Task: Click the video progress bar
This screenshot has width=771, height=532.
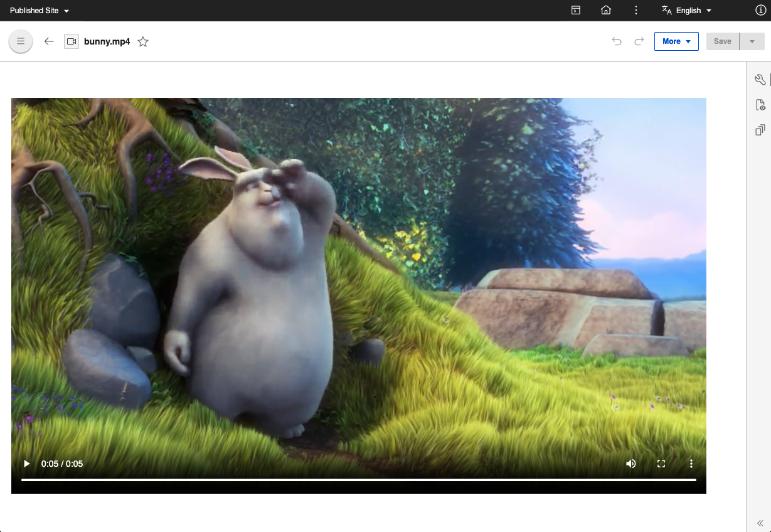Action: (358, 480)
